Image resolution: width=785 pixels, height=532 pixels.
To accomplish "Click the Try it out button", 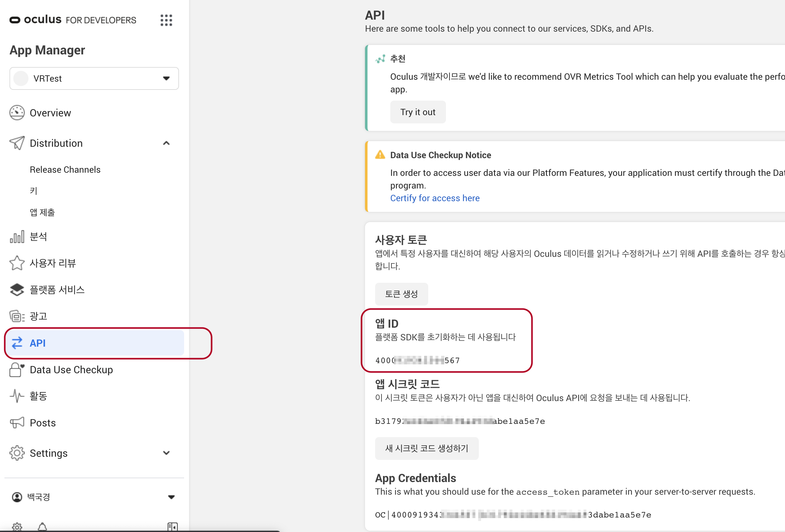I will click(x=417, y=112).
